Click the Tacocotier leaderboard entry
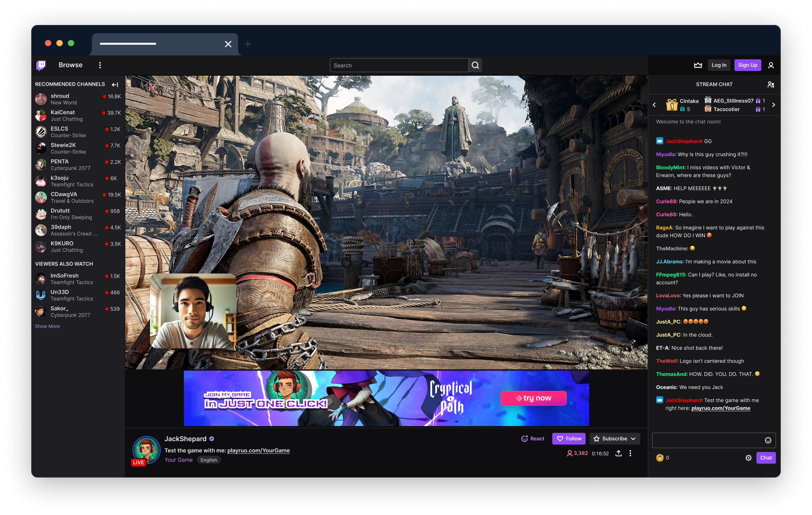The width and height of the screenshot is (812, 515). pyautogui.click(x=734, y=109)
